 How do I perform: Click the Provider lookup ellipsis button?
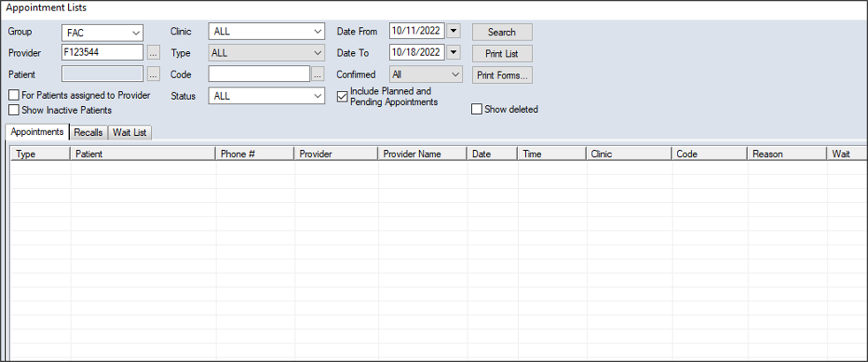coord(154,54)
